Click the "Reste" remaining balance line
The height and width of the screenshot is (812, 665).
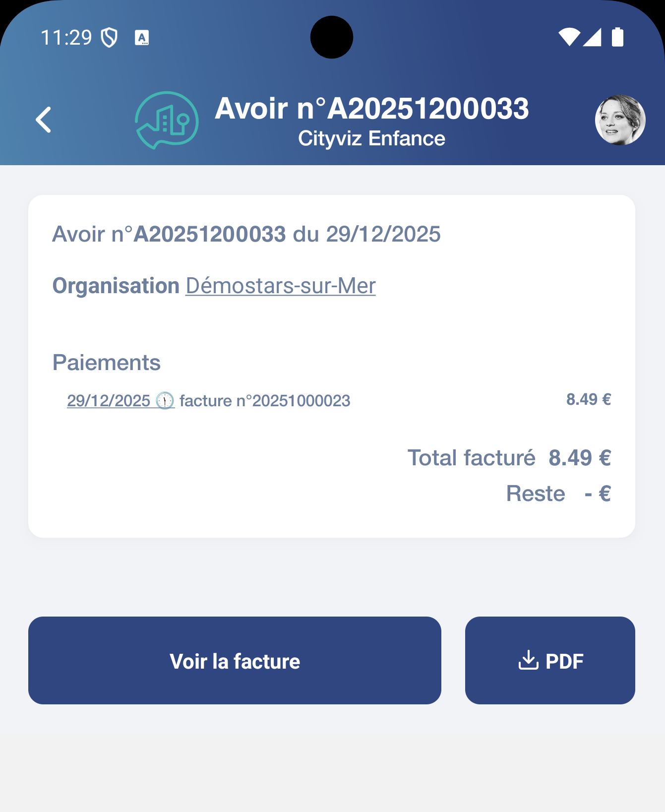(558, 494)
